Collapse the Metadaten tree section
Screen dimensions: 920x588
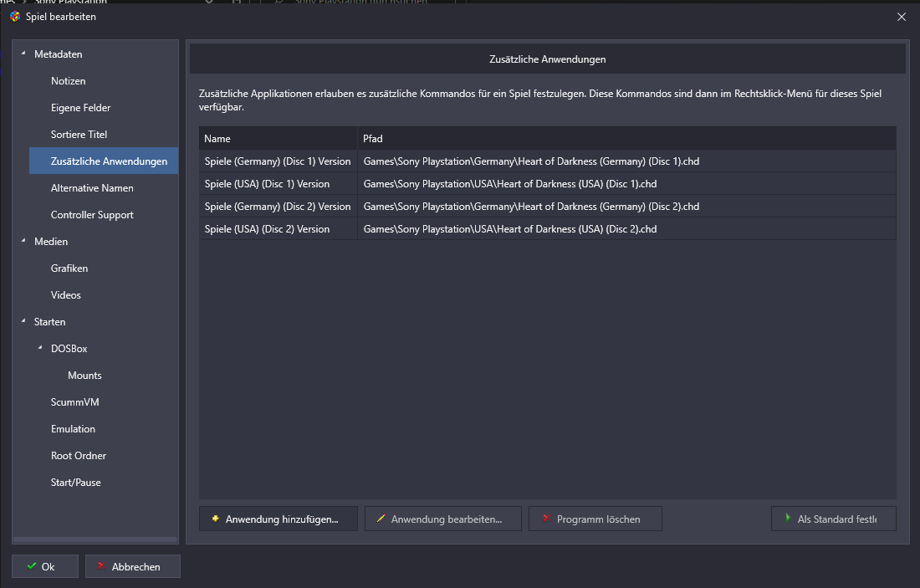tap(23, 54)
